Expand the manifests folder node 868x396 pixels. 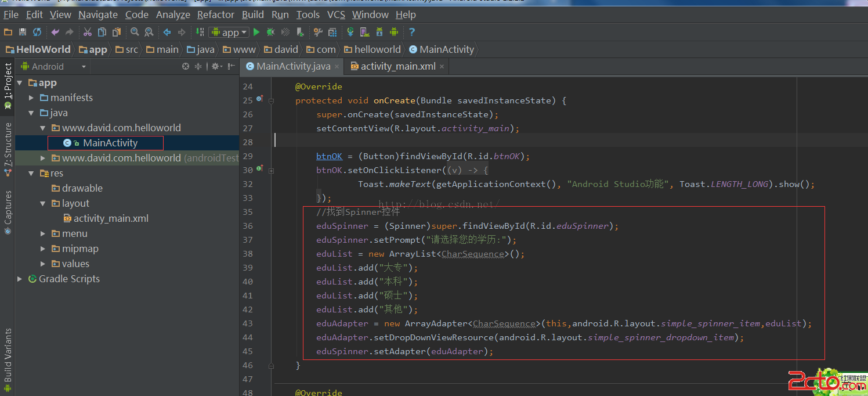[32, 98]
